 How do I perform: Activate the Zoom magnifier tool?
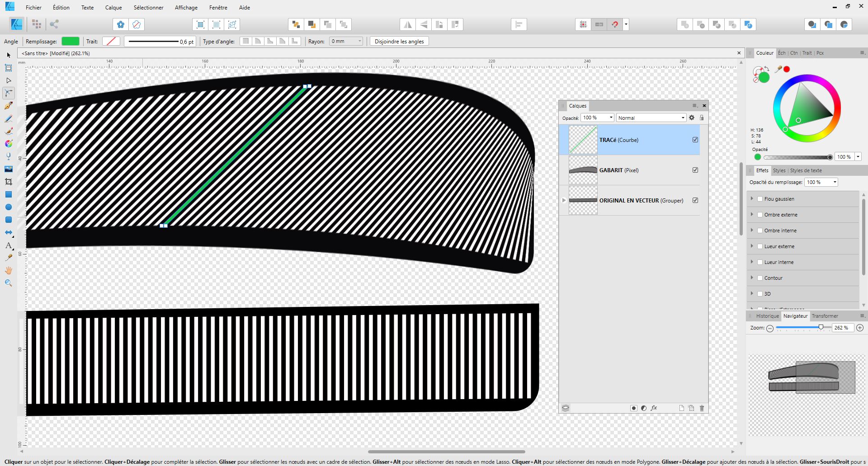pos(8,283)
